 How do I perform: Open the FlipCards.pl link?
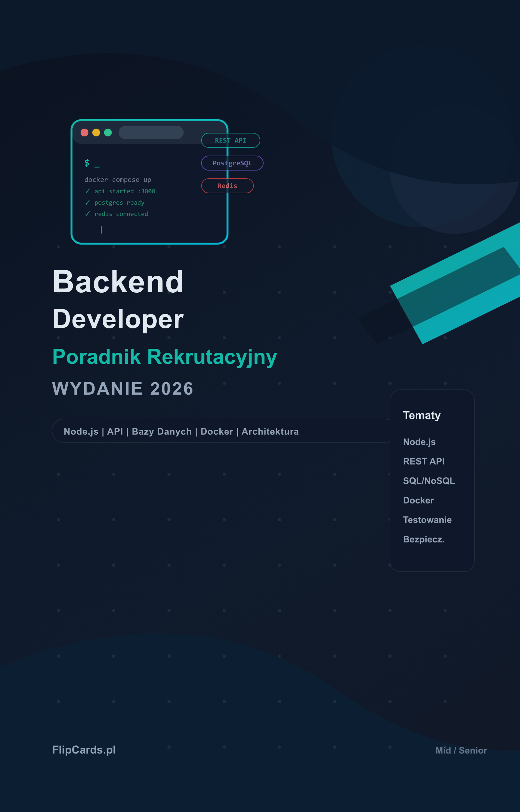tap(84, 750)
